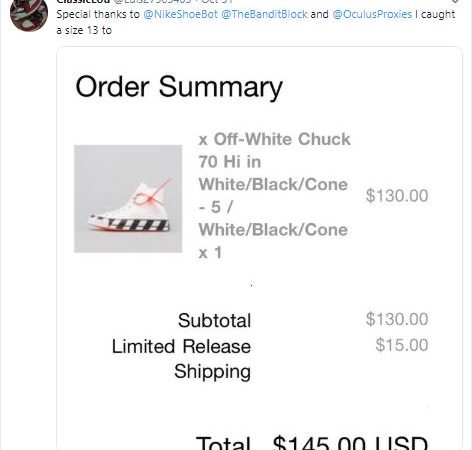The image size is (472, 450).
Task: Click the Off-White Chuck 70 shoe thumbnail
Action: [128, 199]
